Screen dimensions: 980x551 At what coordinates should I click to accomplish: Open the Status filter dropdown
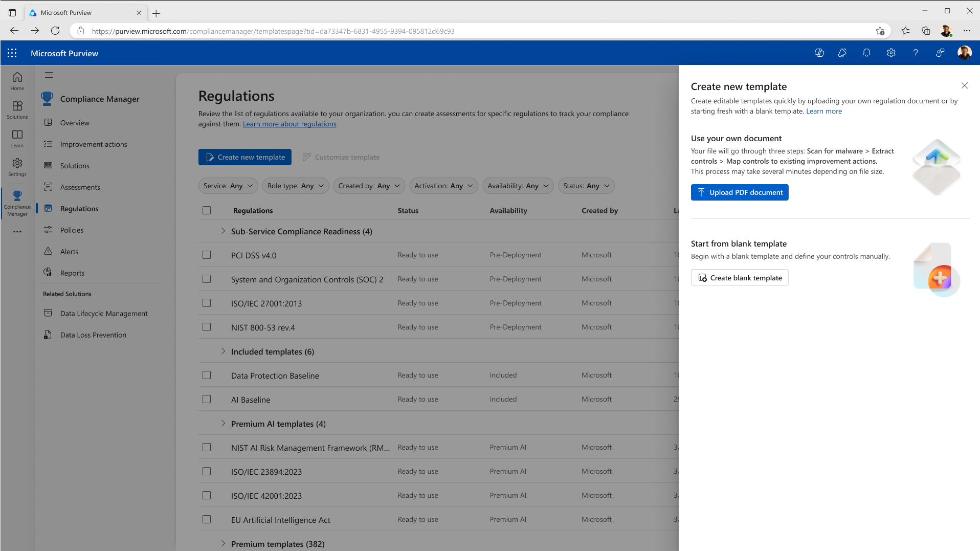[x=586, y=186]
